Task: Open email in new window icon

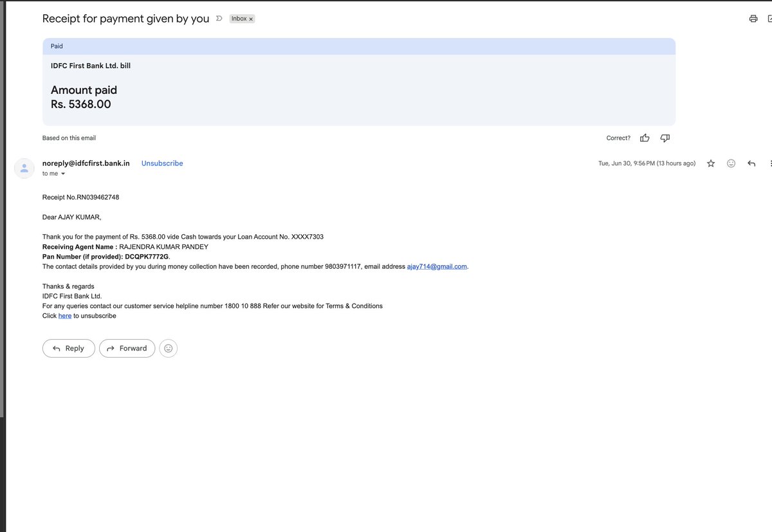Action: click(x=769, y=19)
